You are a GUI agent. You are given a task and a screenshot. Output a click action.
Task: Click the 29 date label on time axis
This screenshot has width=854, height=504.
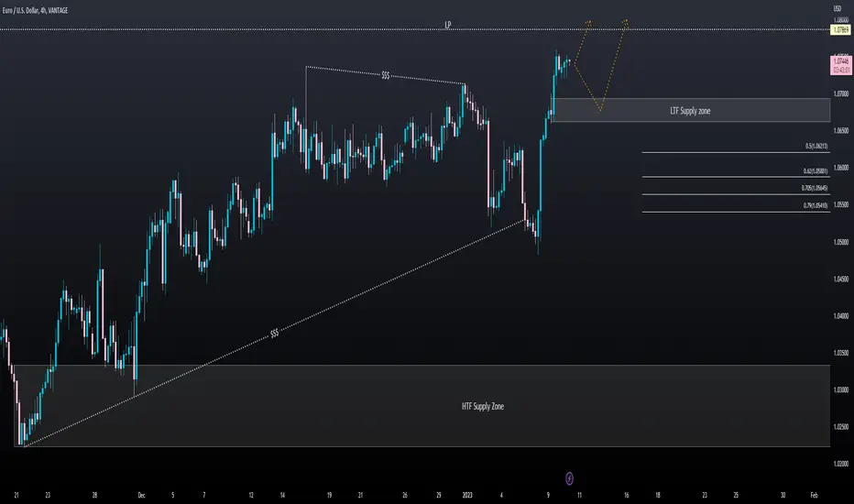coord(439,495)
